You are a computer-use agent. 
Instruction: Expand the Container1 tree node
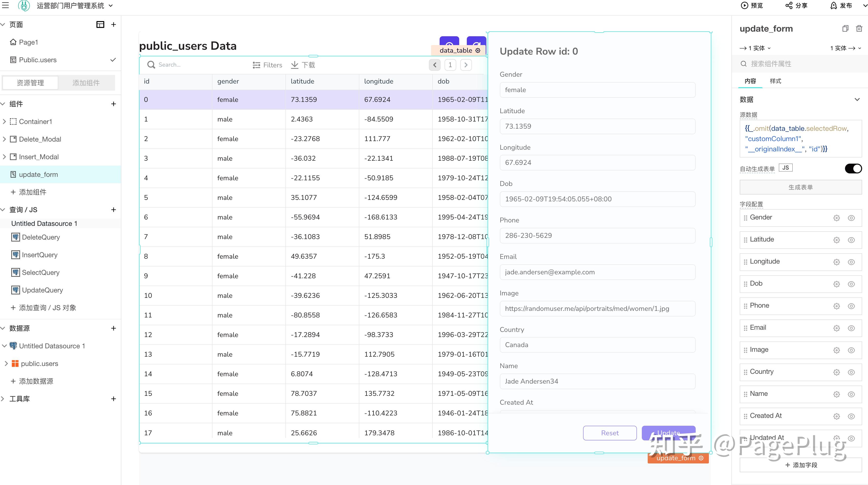pyautogui.click(x=4, y=121)
